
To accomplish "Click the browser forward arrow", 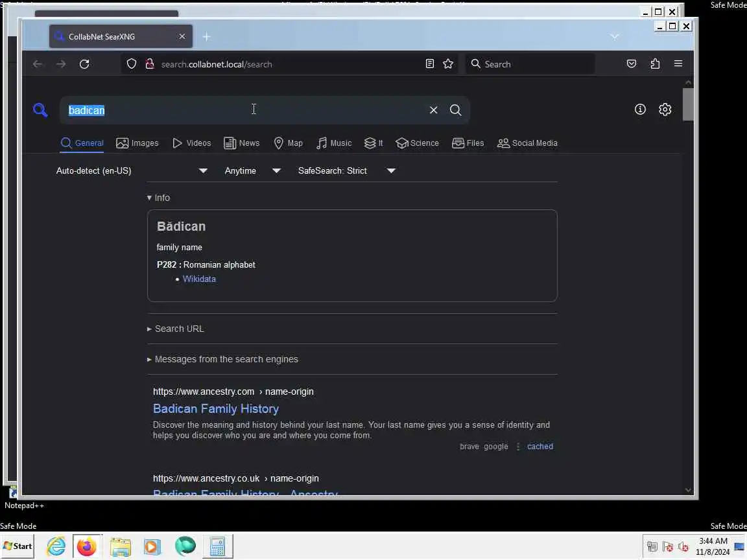I will pyautogui.click(x=61, y=64).
